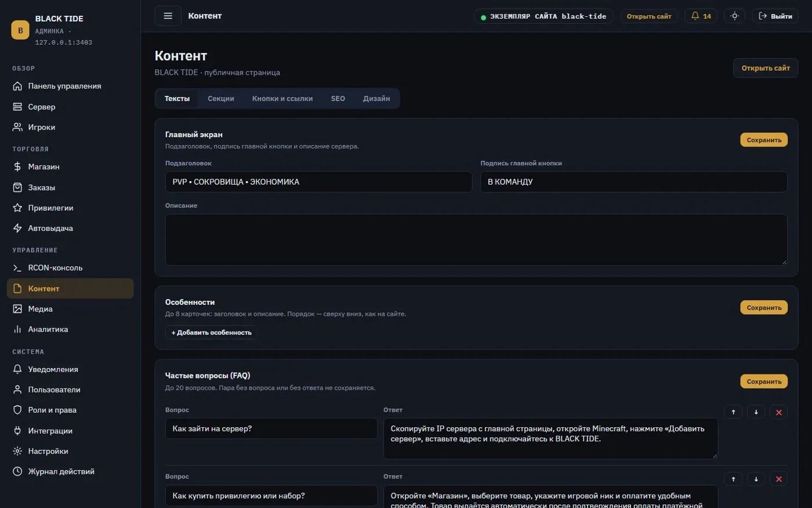Go to Сервер section
812x508 pixels.
pos(70,107)
